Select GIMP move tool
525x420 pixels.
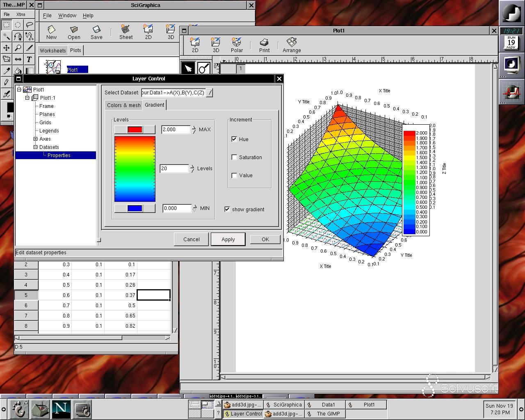click(6, 48)
